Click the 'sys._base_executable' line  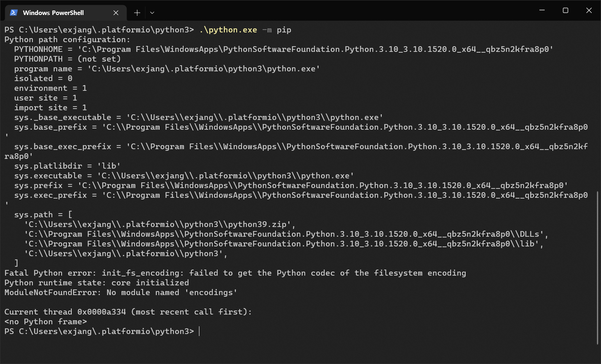point(199,117)
